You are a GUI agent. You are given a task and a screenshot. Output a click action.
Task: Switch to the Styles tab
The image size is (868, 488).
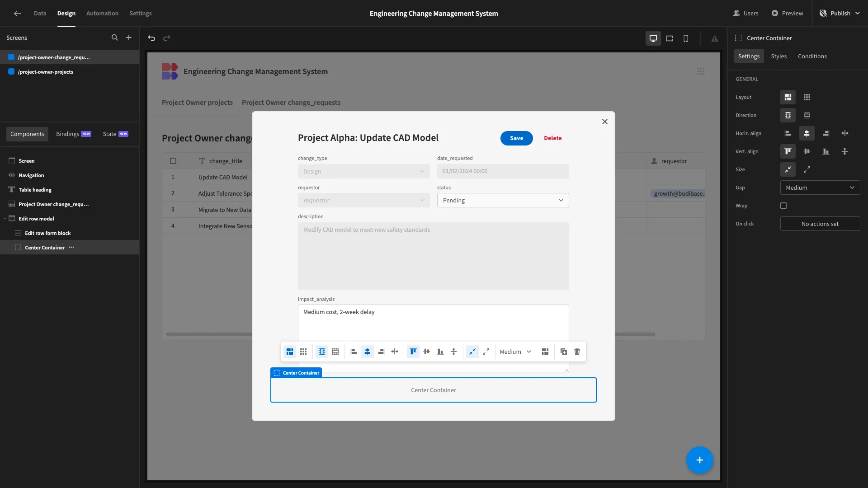tap(778, 56)
